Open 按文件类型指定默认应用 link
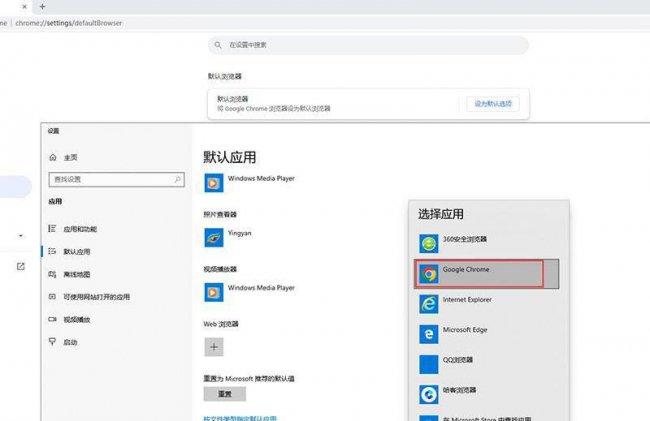Viewport: 650px width, 421px height. pyautogui.click(x=240, y=418)
